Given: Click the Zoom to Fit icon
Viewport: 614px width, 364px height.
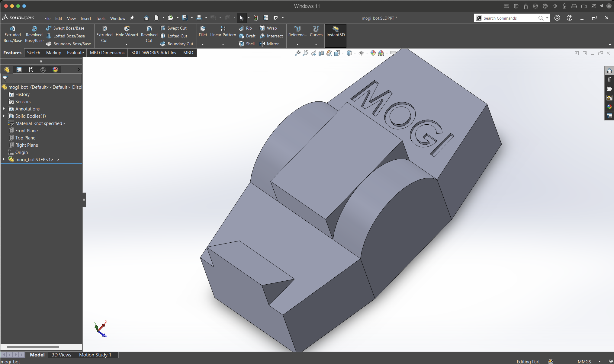Looking at the screenshot, I should 297,53.
